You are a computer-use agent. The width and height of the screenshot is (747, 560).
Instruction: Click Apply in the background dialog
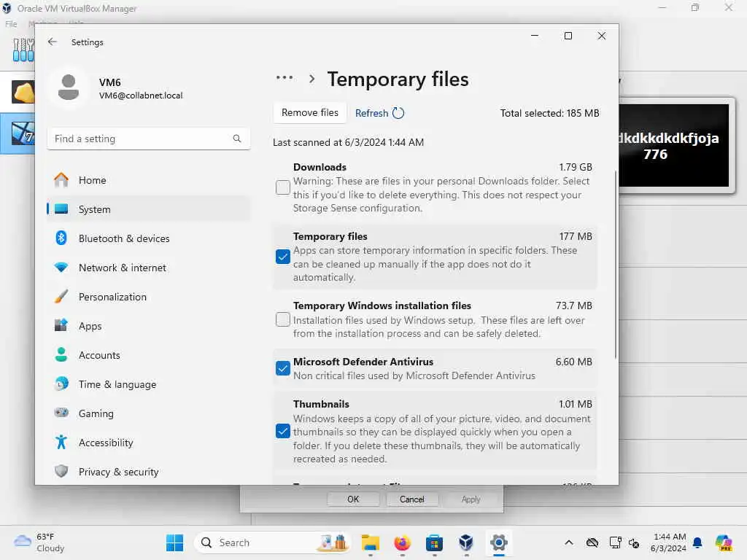[471, 499]
